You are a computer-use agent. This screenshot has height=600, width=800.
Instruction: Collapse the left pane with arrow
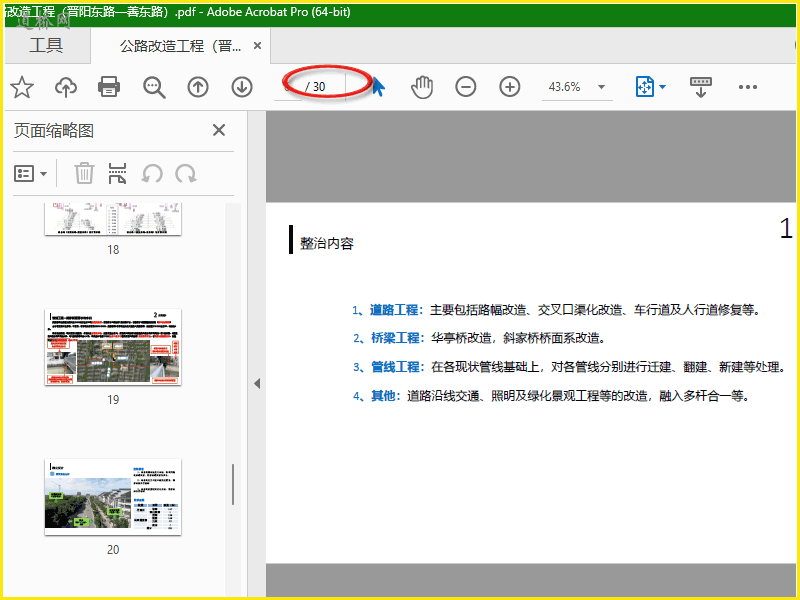click(x=256, y=383)
